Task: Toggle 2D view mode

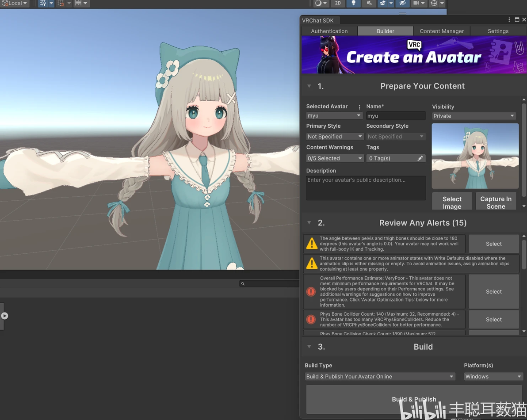Action: [338, 4]
